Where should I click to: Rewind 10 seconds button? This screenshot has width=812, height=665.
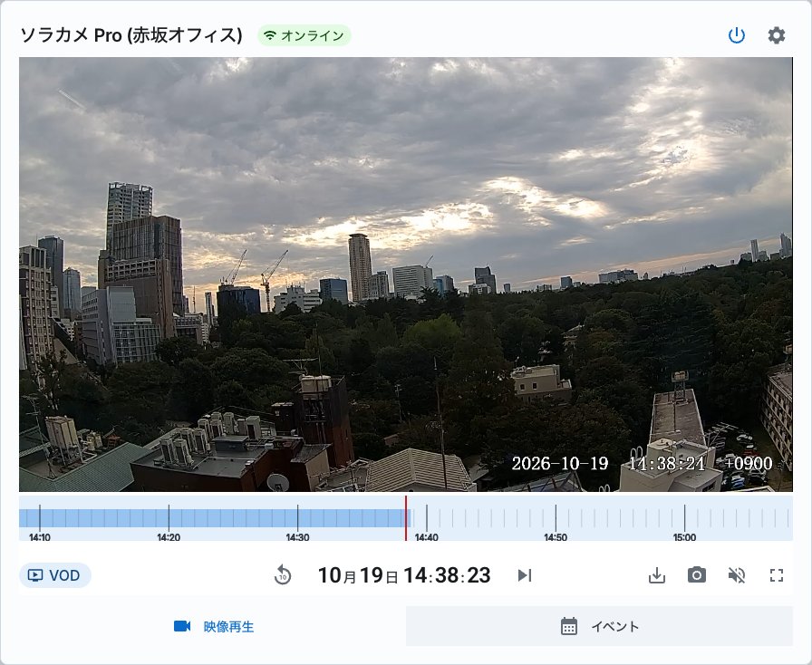tap(283, 575)
